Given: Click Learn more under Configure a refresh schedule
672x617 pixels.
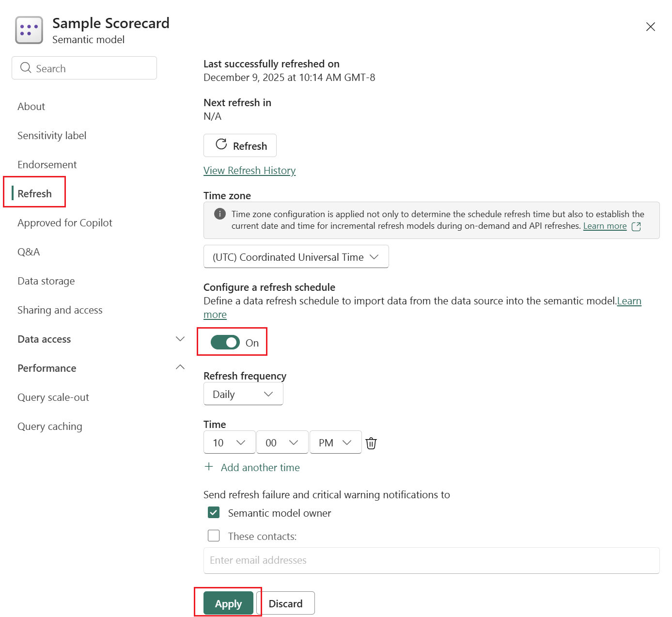Looking at the screenshot, I should click(x=629, y=301).
